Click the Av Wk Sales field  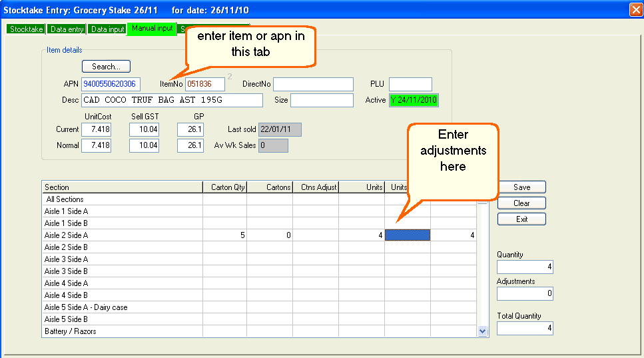[x=273, y=145]
